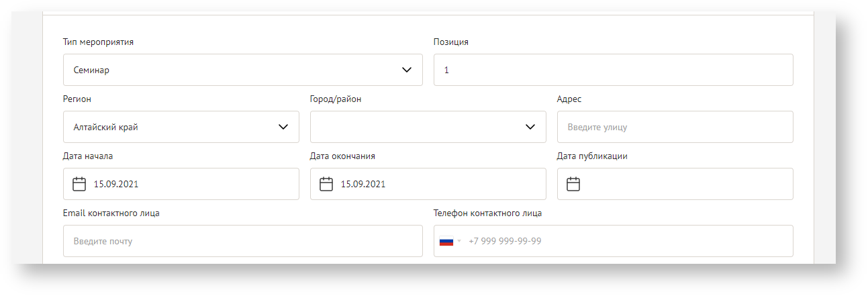Click the Тип мероприятия label
The height and width of the screenshot is (296, 868).
click(x=98, y=42)
